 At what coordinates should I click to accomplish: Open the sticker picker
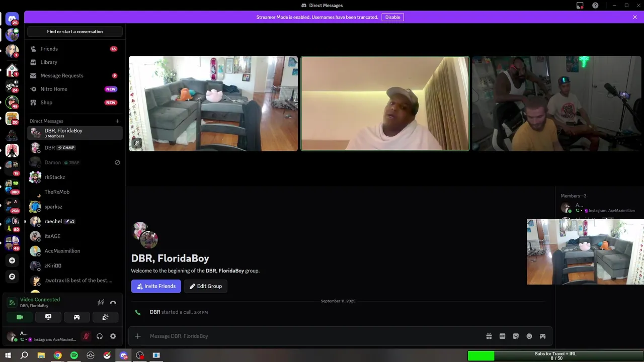(x=516, y=336)
